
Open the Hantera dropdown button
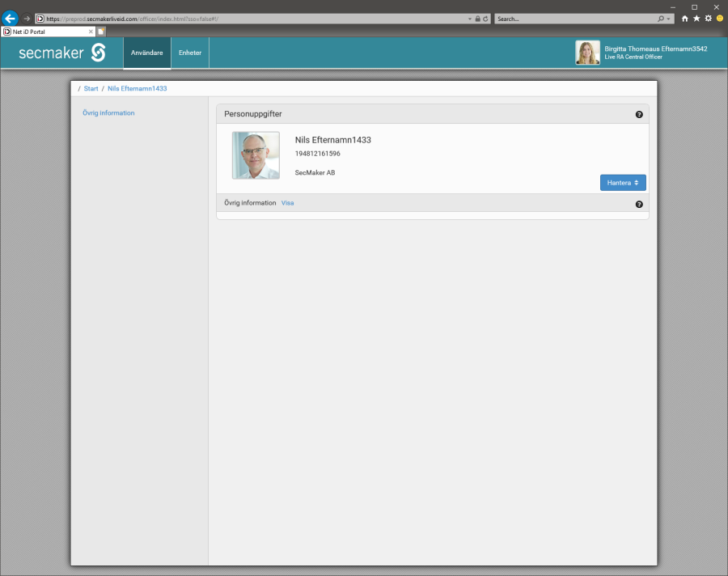tap(623, 183)
